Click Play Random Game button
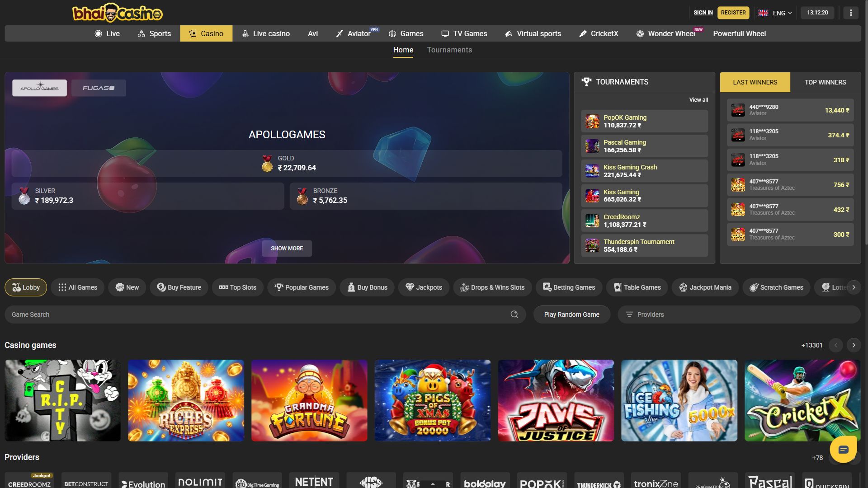Screen dimensions: 868x488 point(571,314)
